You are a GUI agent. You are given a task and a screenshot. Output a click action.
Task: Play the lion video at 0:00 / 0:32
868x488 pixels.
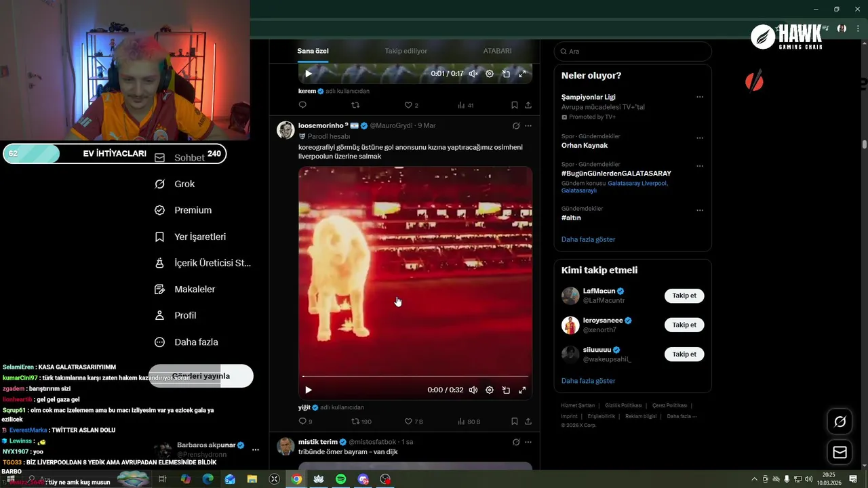tap(309, 390)
